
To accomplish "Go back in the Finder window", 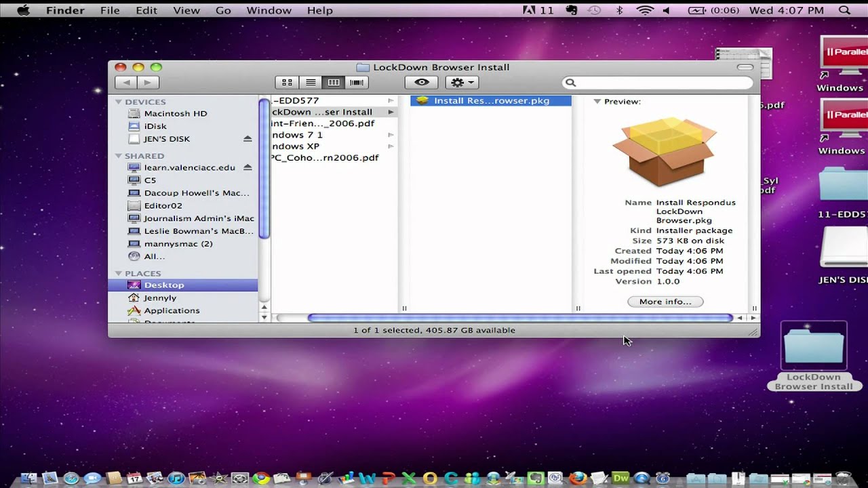I will [125, 83].
